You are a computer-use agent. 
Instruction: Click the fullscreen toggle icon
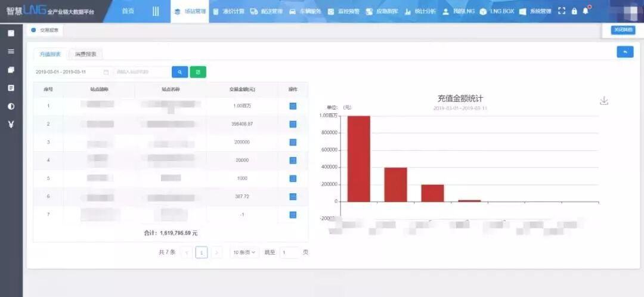(x=562, y=11)
